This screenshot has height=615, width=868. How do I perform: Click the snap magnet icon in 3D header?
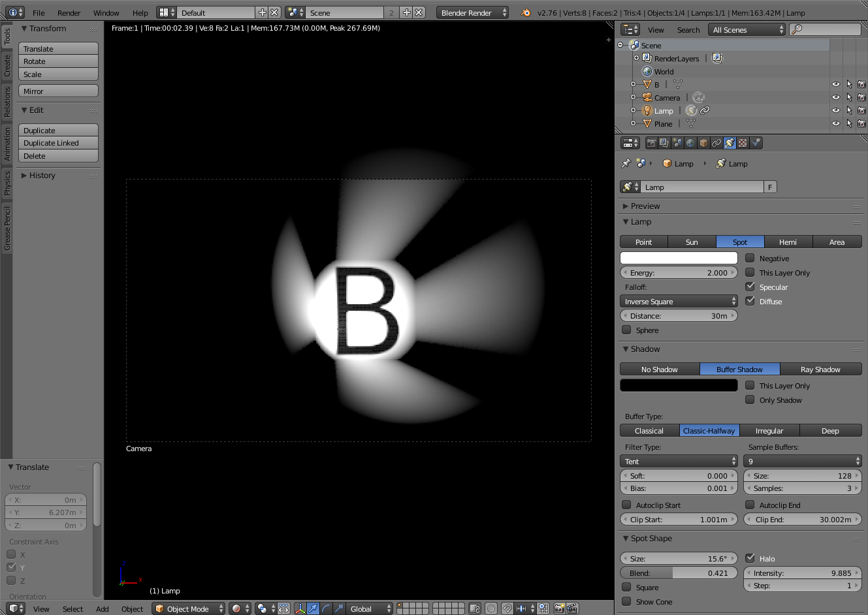click(x=507, y=608)
